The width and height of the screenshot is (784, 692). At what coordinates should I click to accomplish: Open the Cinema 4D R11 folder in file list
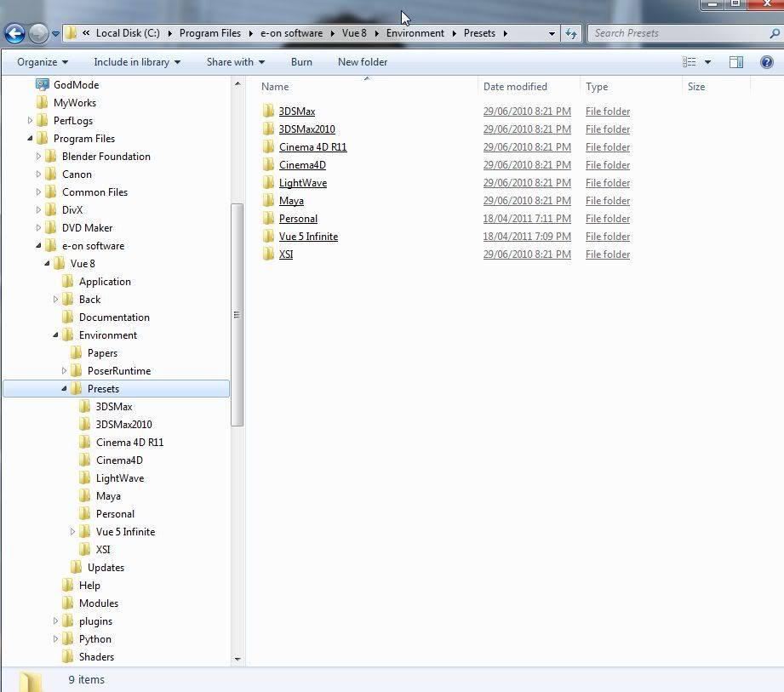click(x=313, y=147)
